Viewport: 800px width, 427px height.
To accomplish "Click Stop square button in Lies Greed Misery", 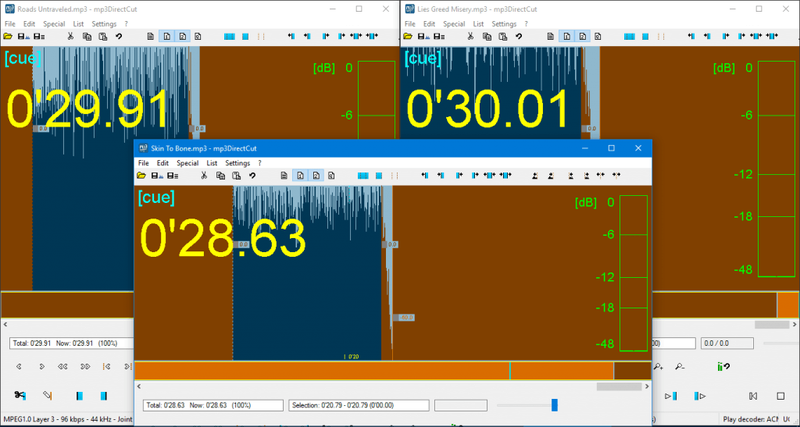I will coord(780,396).
